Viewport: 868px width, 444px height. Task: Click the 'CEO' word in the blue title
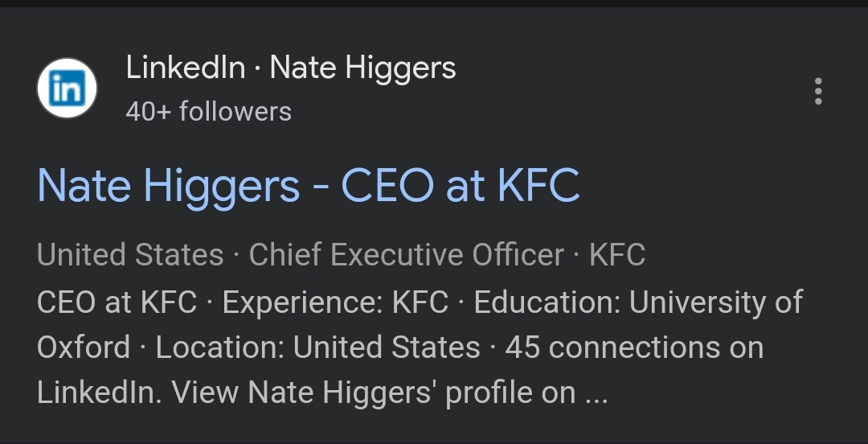(387, 186)
